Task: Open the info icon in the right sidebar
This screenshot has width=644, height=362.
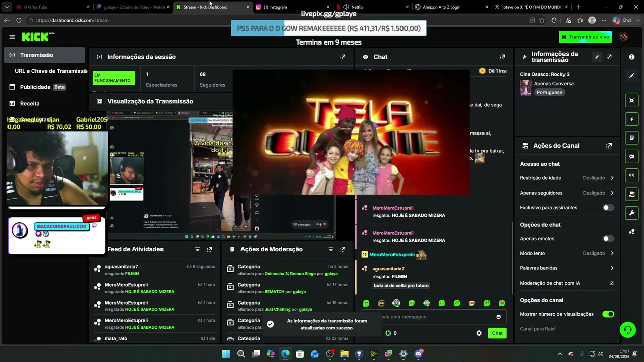Action: tap(632, 57)
